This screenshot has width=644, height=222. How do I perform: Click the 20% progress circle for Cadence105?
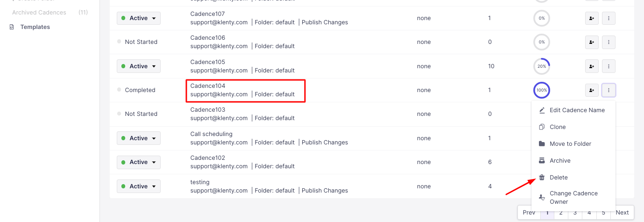(x=542, y=66)
